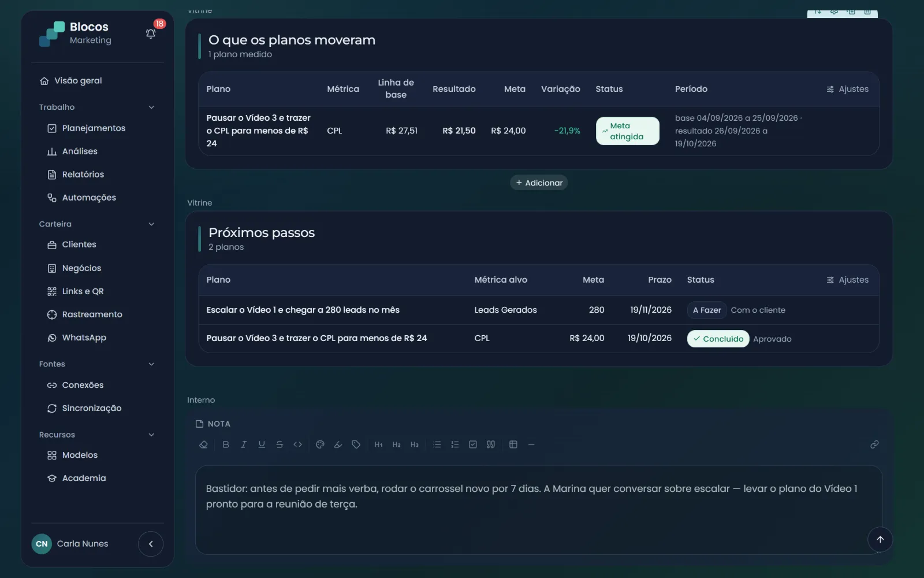
Task: Click the Meta atingida status badge
Action: [627, 131]
